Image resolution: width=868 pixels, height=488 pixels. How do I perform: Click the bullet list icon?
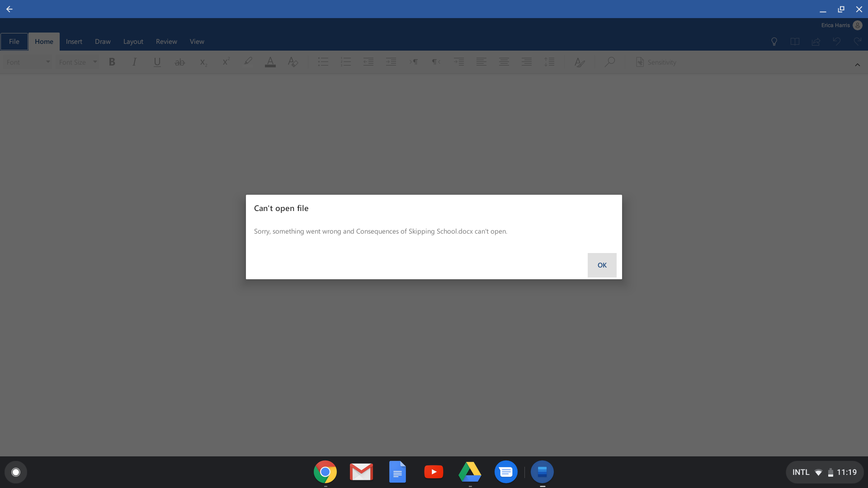[x=323, y=62]
